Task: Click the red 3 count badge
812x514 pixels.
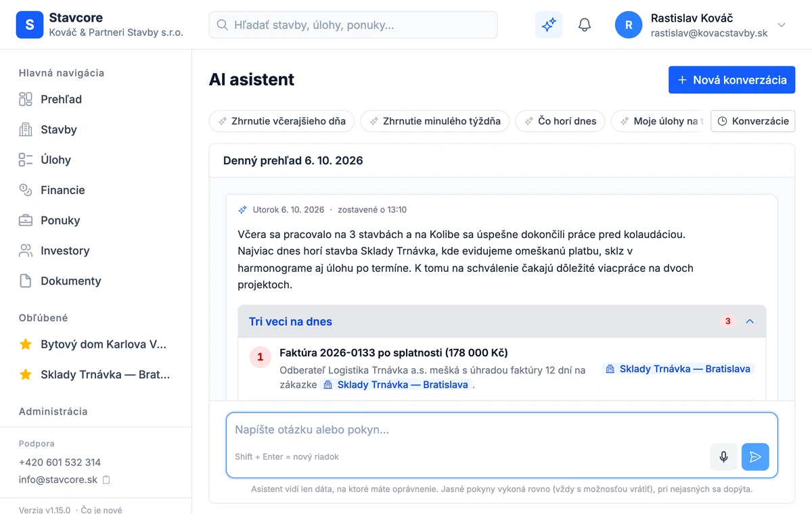Action: 728,321
